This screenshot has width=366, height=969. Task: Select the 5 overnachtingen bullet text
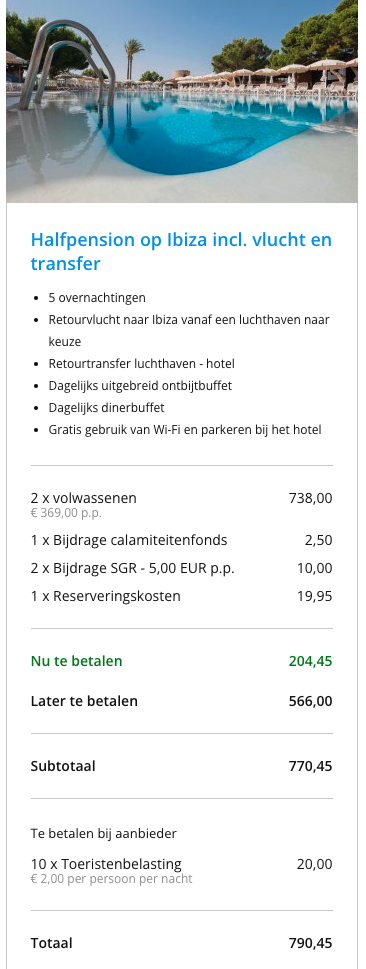pos(97,298)
